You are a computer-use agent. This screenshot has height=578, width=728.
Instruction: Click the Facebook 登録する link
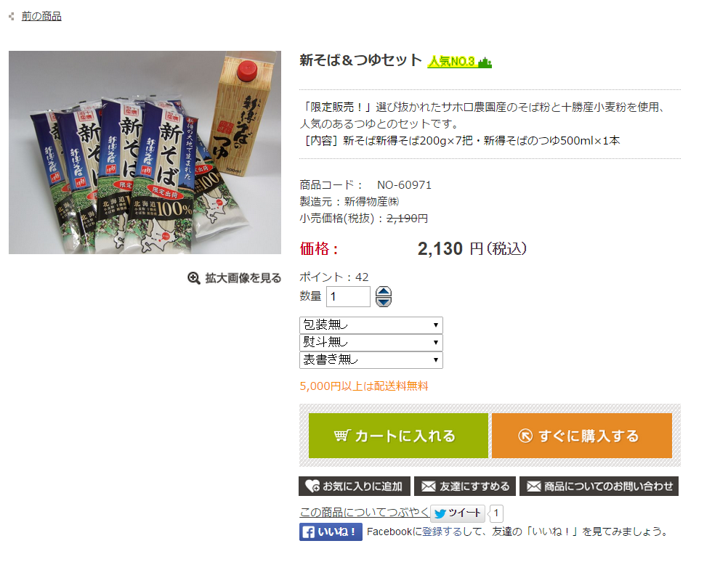pyautogui.click(x=442, y=532)
